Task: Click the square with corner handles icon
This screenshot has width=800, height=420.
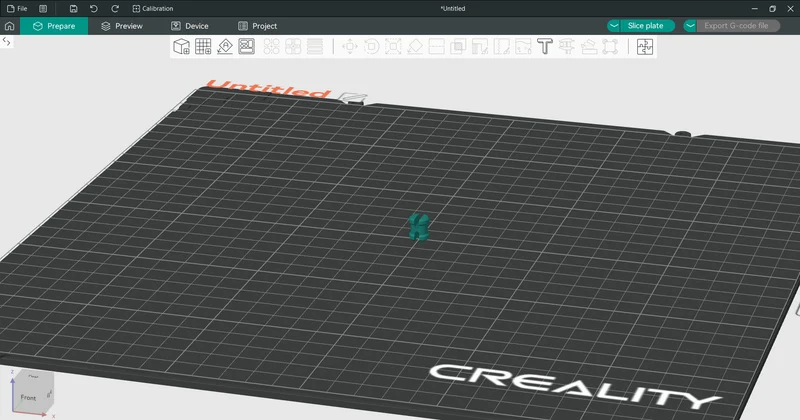Action: [610, 46]
